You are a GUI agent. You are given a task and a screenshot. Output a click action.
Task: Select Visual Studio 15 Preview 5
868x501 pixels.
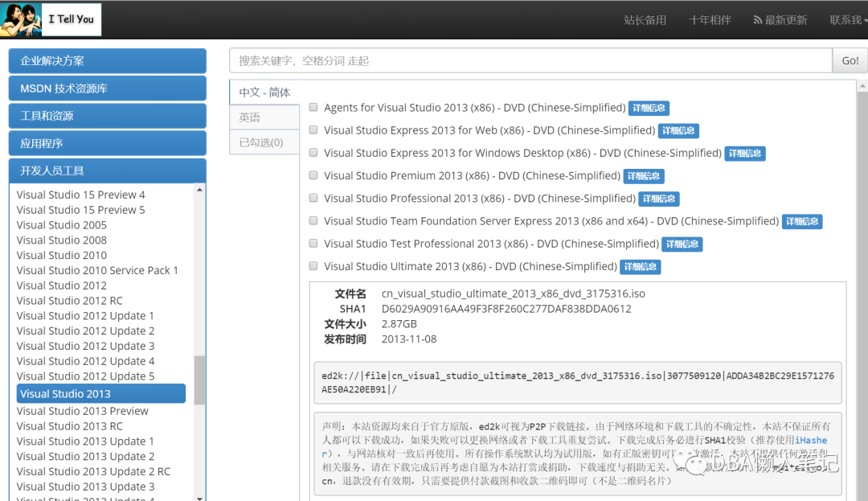[x=81, y=210]
